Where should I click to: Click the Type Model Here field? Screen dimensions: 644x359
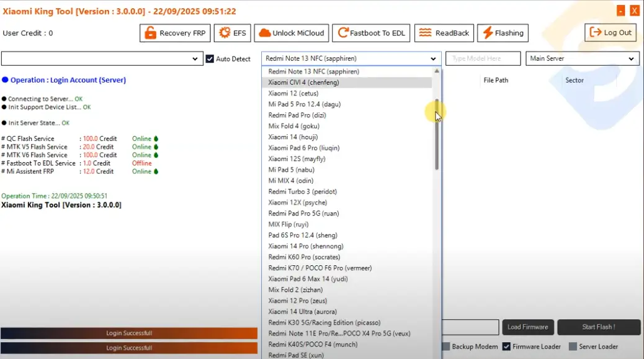(x=483, y=58)
